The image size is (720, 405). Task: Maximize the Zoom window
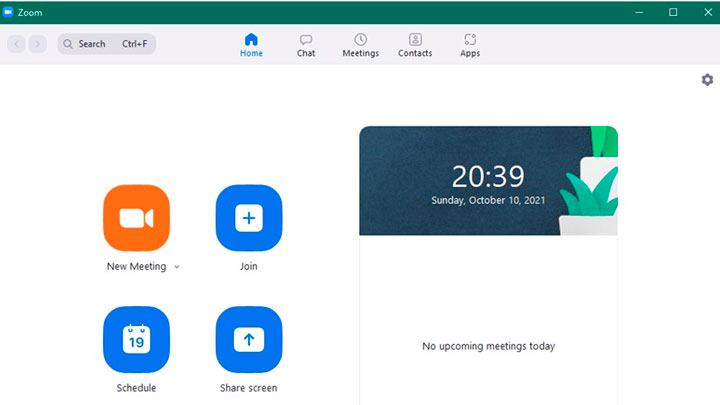673,12
